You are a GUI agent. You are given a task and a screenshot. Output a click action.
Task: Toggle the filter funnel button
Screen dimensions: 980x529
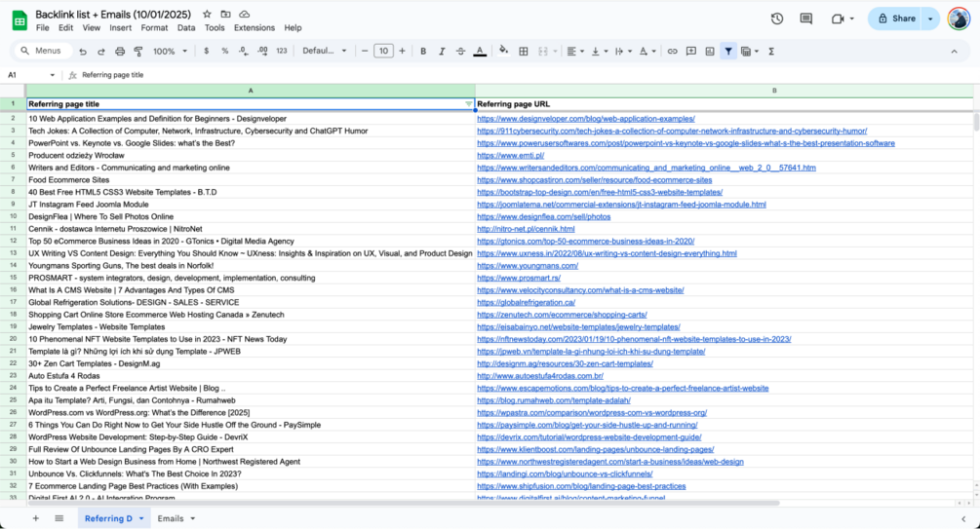tap(728, 52)
